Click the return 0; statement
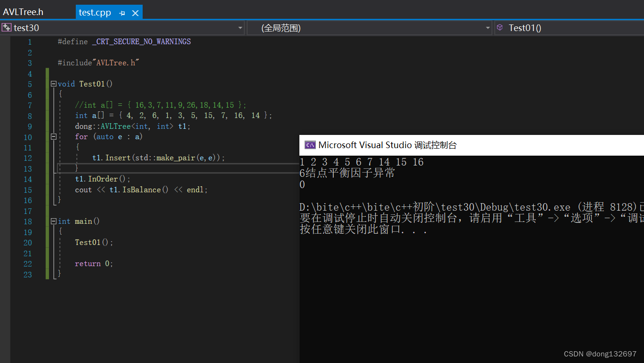Screen dimensions: 644x363 tap(94, 263)
